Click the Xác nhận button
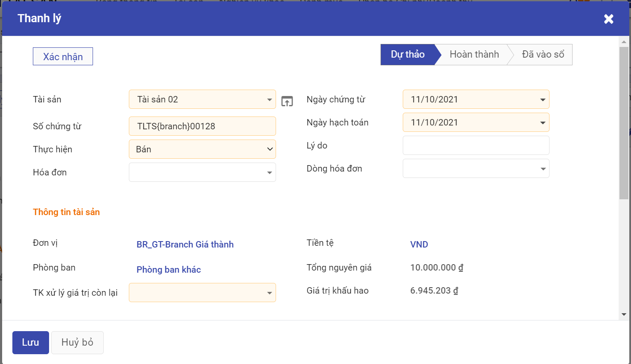Image resolution: width=631 pixels, height=364 pixels. pyautogui.click(x=63, y=57)
